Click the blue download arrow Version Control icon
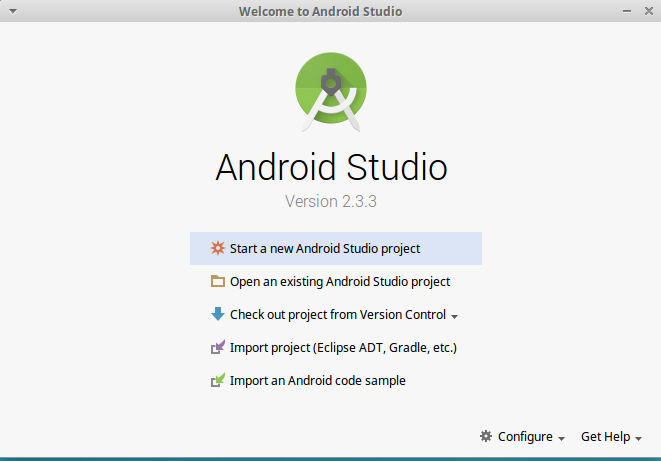Screen dimensions: 661x461 tap(218, 314)
